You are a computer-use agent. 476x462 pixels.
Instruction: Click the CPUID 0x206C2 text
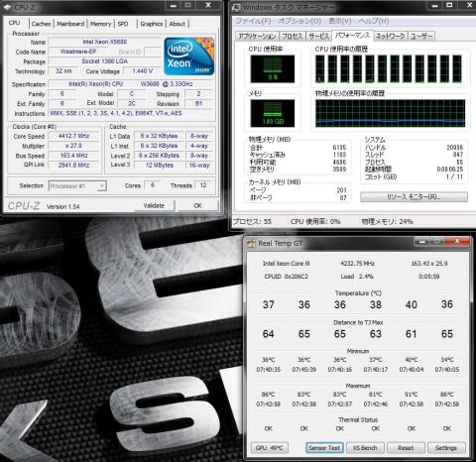tap(287, 277)
